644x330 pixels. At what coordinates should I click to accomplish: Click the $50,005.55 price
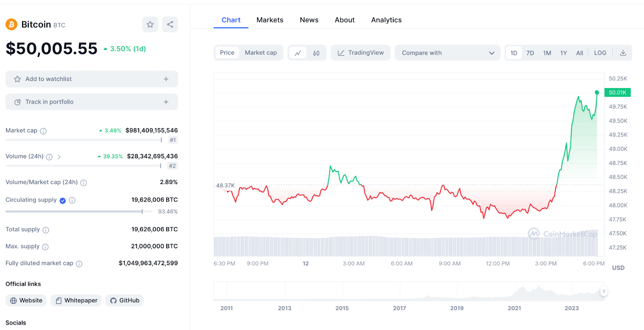(x=52, y=49)
